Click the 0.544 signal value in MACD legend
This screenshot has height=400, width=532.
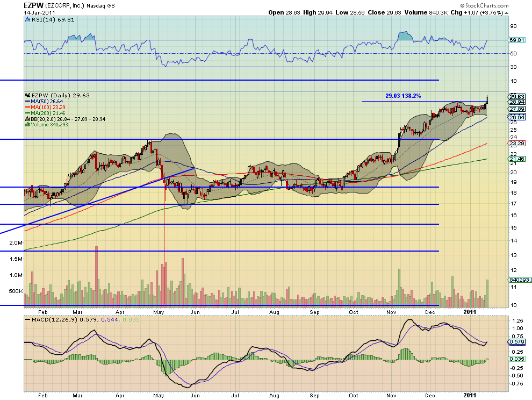pyautogui.click(x=110, y=320)
